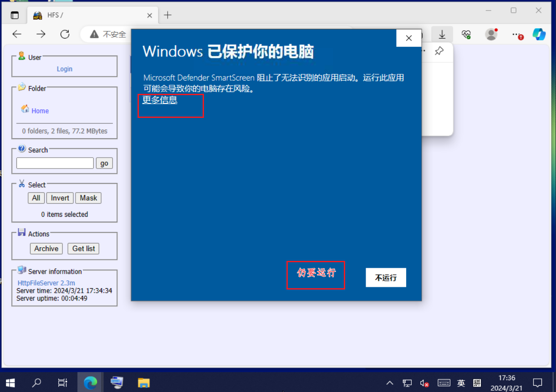
Task: Open File Explorer from the taskbar
Action: 144,383
